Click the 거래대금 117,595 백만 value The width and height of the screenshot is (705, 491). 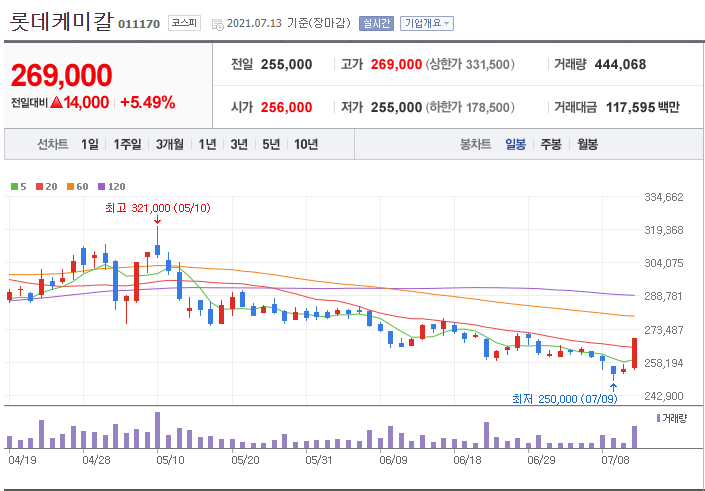[x=643, y=107]
